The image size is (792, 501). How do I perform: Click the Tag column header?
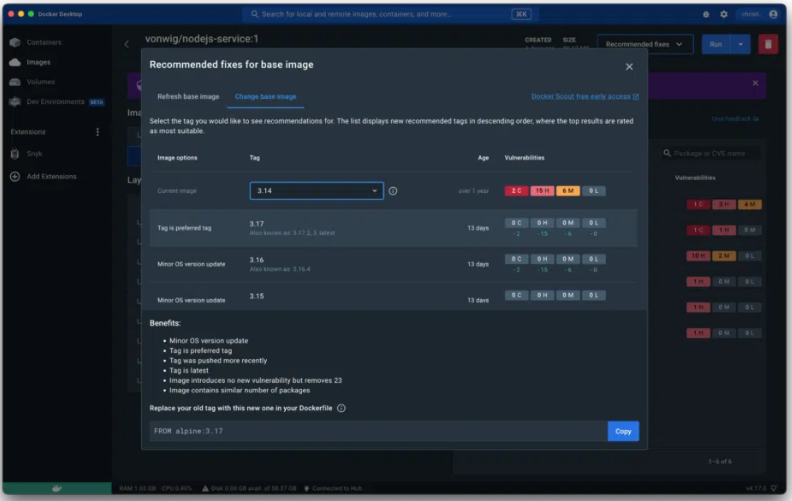(x=255, y=158)
